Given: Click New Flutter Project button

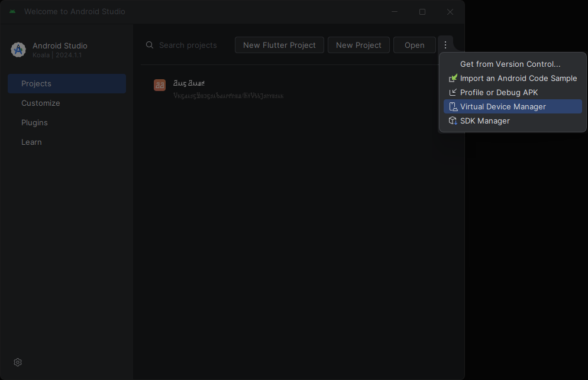Looking at the screenshot, I should tap(279, 45).
